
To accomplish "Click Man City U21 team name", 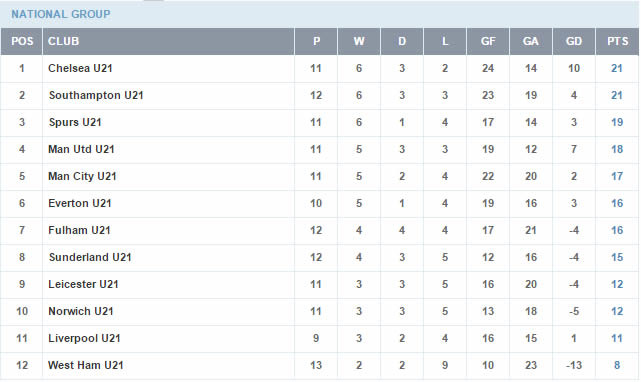I will tap(82, 176).
